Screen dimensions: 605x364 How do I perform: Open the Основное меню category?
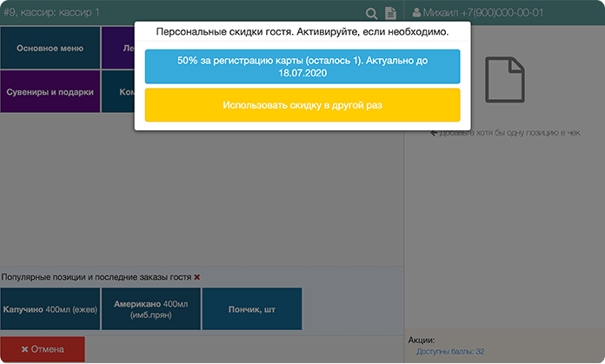coord(50,49)
